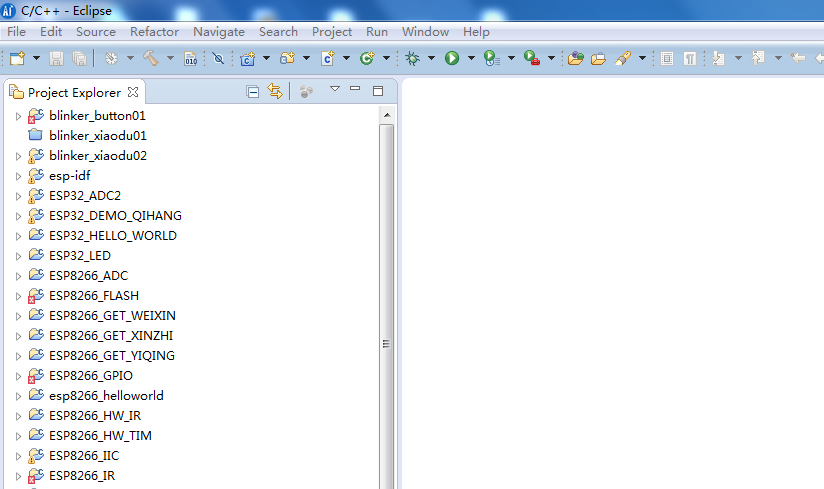The width and height of the screenshot is (824, 489).
Task: Click New C/C++ Project icon
Action: 248,58
